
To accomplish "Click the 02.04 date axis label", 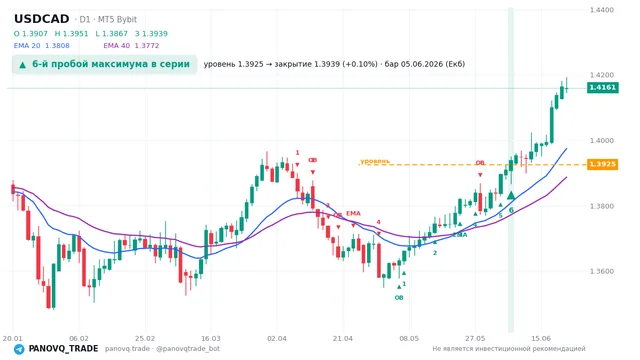I will 277,338.
